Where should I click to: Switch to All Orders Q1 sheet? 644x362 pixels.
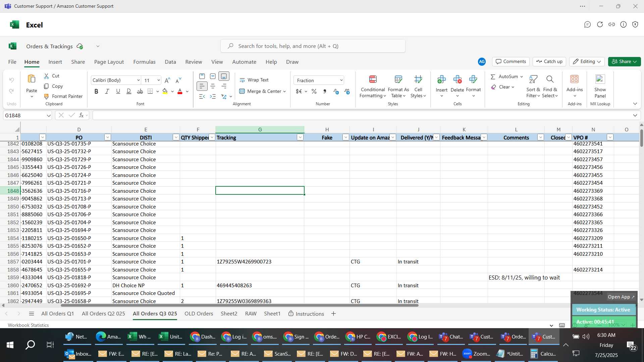[57, 314]
